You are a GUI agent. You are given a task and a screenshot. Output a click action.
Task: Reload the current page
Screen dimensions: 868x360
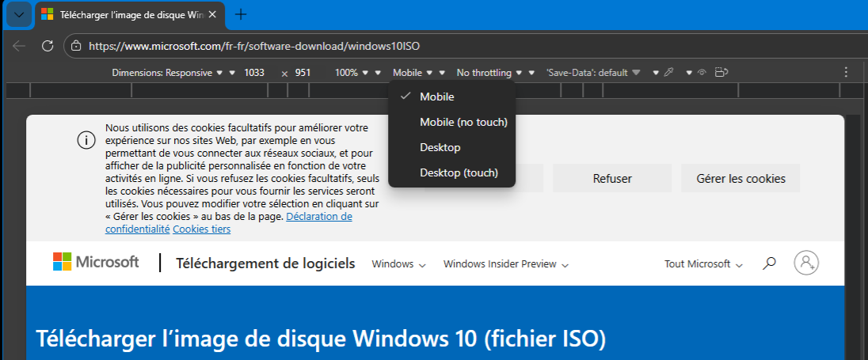click(48, 46)
